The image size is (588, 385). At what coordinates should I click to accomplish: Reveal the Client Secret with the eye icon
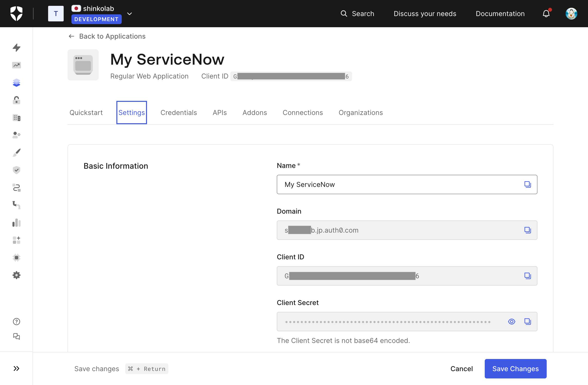point(512,322)
